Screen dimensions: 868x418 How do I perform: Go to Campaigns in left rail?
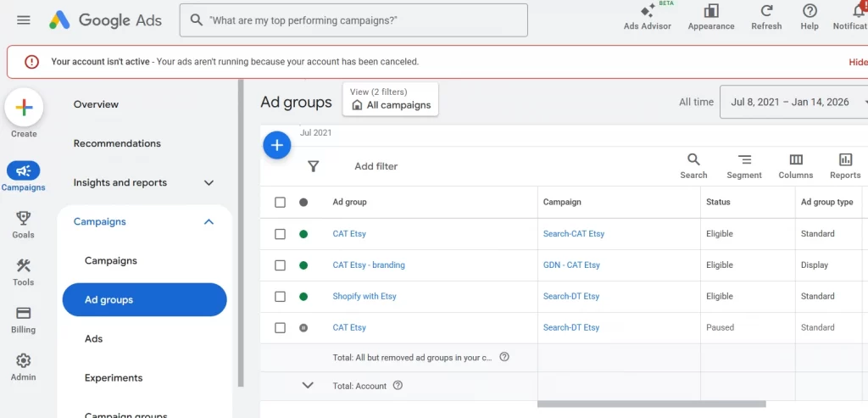point(23,176)
